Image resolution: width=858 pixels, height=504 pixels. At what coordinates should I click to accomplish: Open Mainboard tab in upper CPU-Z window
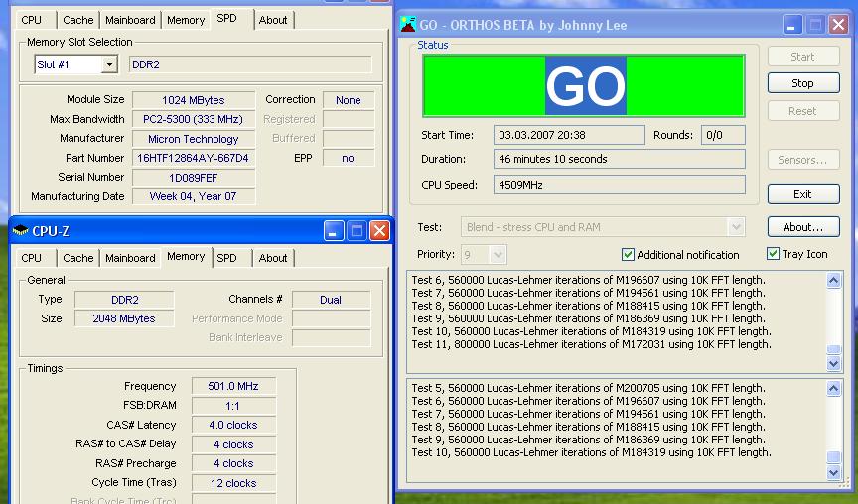click(130, 20)
